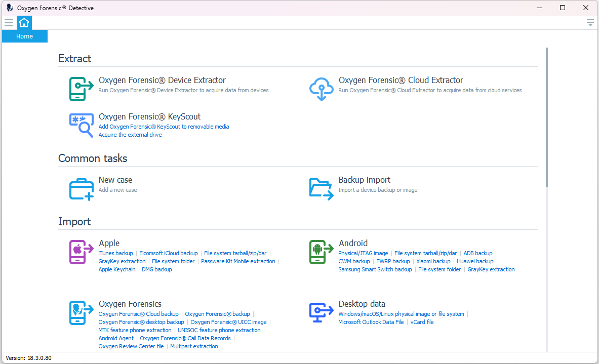
Task: Import DMG backup
Action: point(156,269)
